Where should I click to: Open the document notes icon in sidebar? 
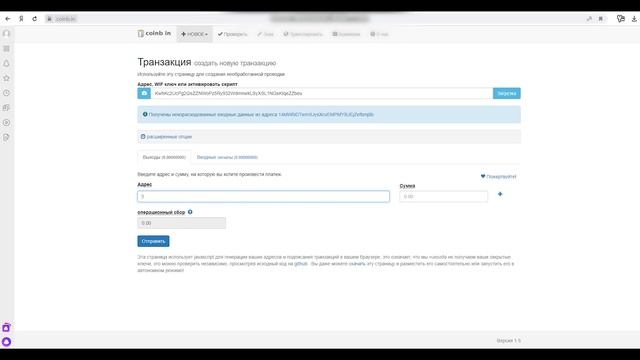(x=7, y=137)
